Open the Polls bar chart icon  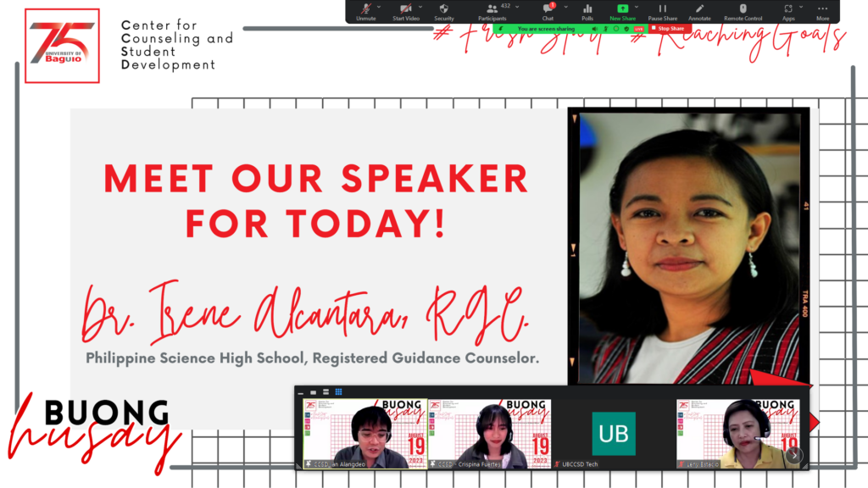(x=587, y=8)
